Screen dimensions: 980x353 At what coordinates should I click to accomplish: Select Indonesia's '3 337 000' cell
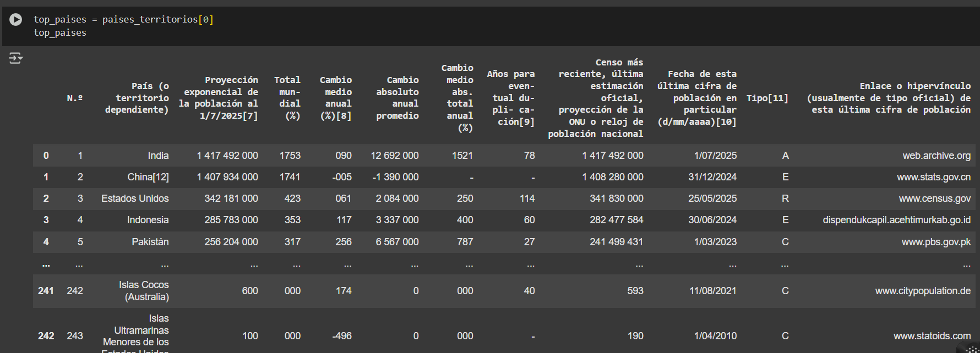398,220
